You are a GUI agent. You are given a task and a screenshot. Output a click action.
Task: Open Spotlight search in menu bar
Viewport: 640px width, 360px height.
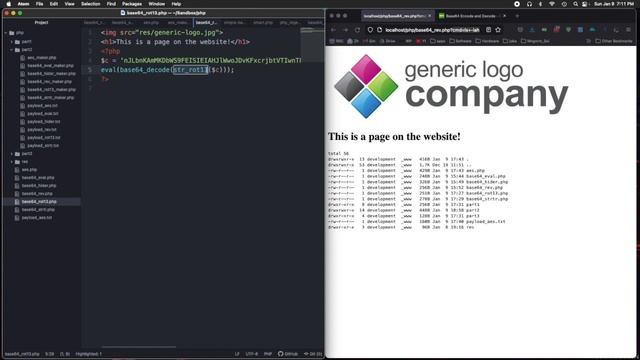(575, 4)
